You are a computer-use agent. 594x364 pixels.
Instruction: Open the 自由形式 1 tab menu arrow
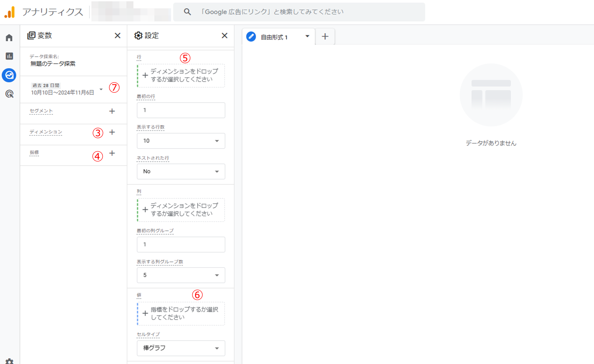coord(307,36)
